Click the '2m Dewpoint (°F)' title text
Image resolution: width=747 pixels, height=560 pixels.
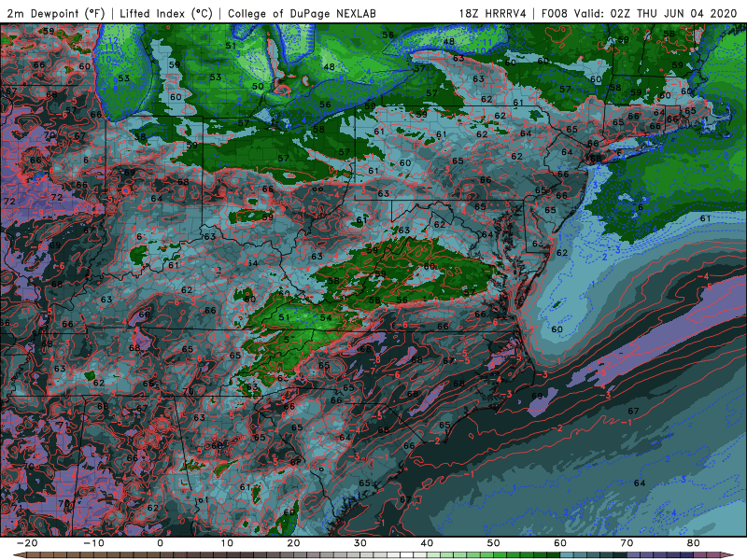click(56, 13)
